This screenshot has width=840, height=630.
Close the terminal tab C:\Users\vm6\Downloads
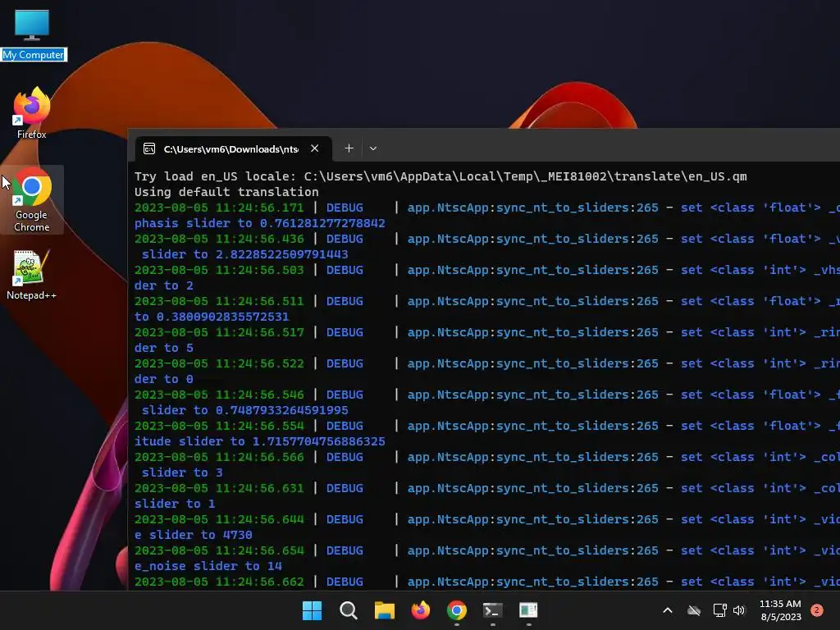(x=314, y=148)
